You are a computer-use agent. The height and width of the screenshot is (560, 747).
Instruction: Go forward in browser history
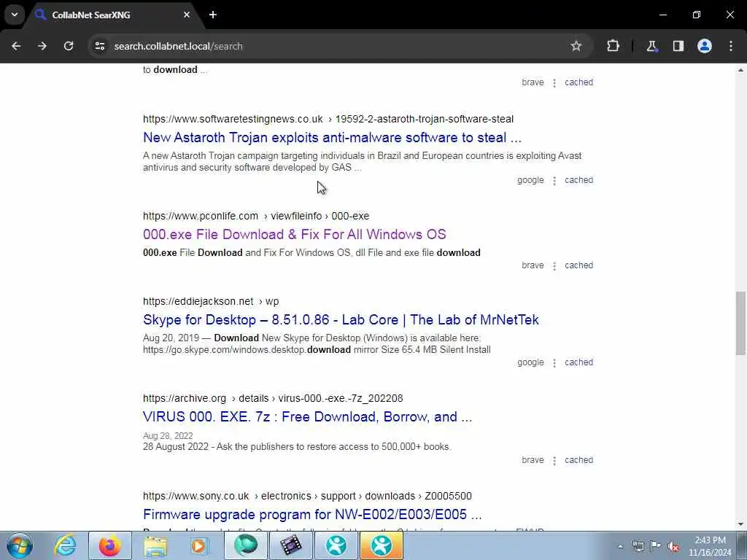pyautogui.click(x=42, y=46)
